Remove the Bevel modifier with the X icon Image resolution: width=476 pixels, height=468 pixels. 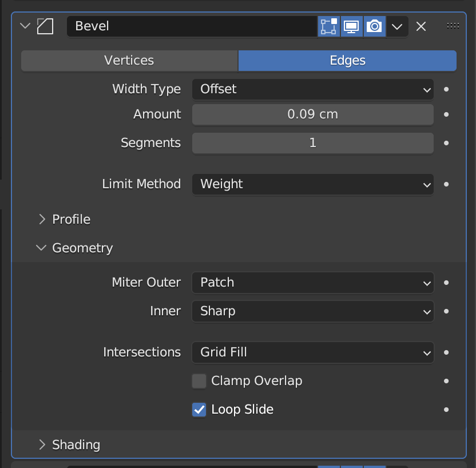pyautogui.click(x=421, y=26)
